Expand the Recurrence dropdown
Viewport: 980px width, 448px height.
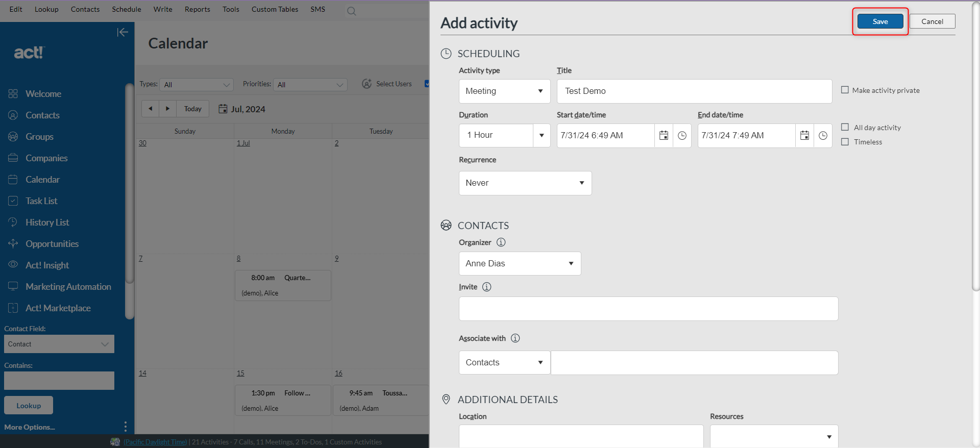(525, 183)
